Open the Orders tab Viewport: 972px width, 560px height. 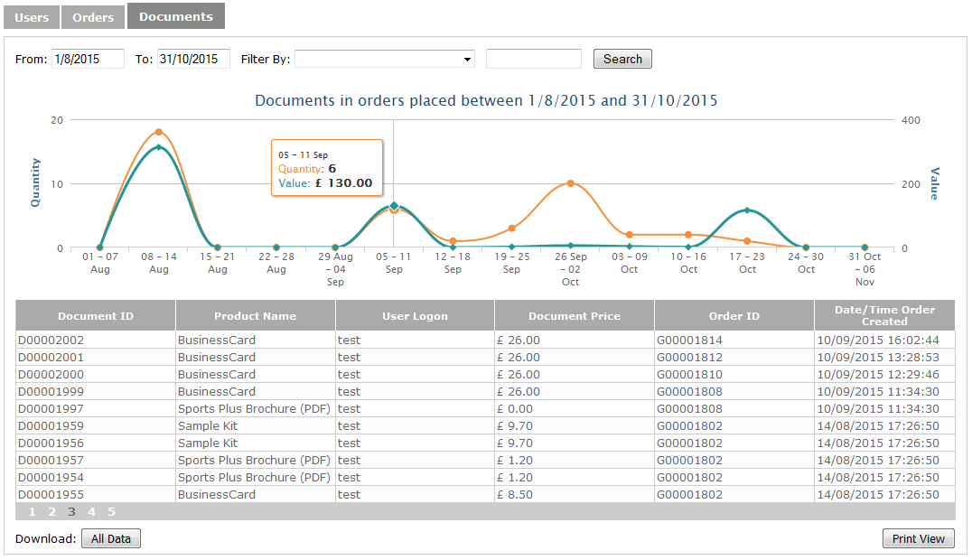[93, 17]
